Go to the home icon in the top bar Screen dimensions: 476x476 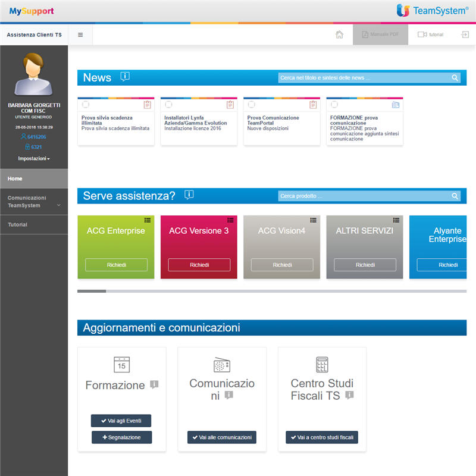tap(339, 35)
